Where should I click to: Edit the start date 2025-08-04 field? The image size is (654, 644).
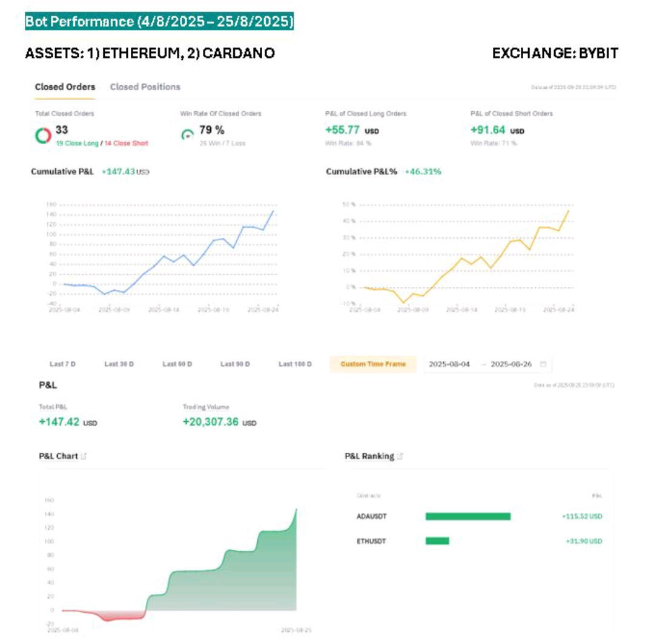(449, 364)
